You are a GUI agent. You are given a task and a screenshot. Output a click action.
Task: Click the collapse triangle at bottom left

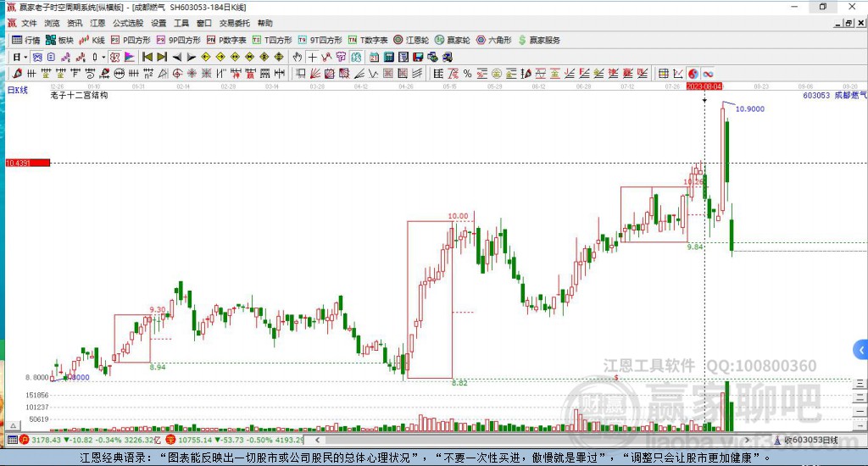(x=14, y=425)
